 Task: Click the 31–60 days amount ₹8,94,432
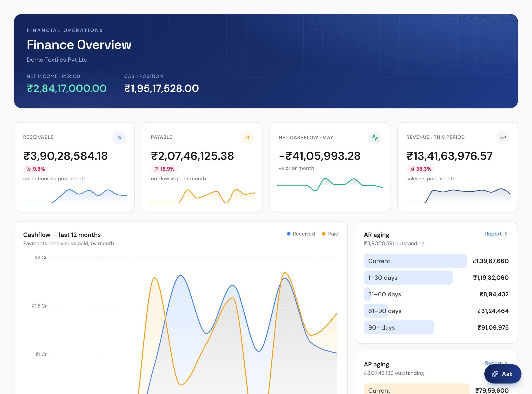tap(494, 294)
